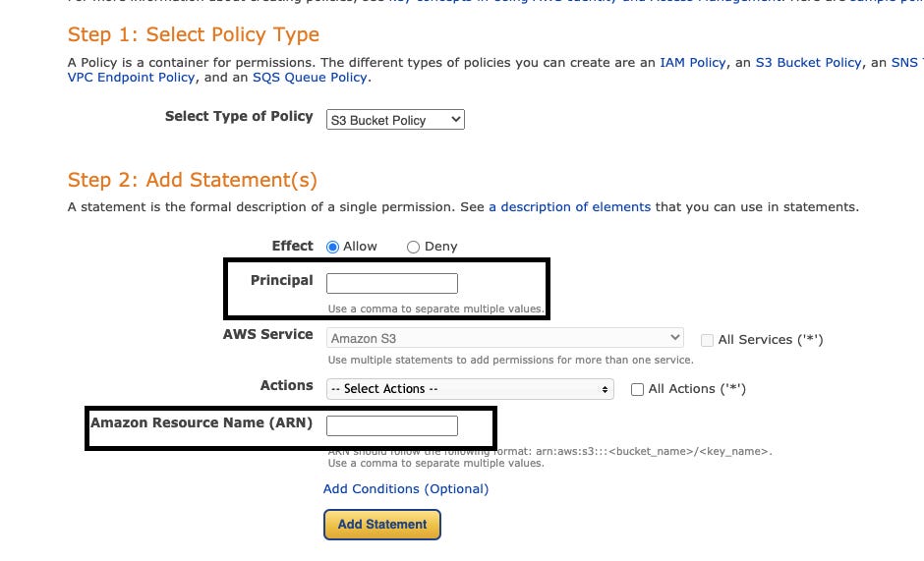
Task: Open the S3 Bucket Policy link
Action: [x=808, y=63]
